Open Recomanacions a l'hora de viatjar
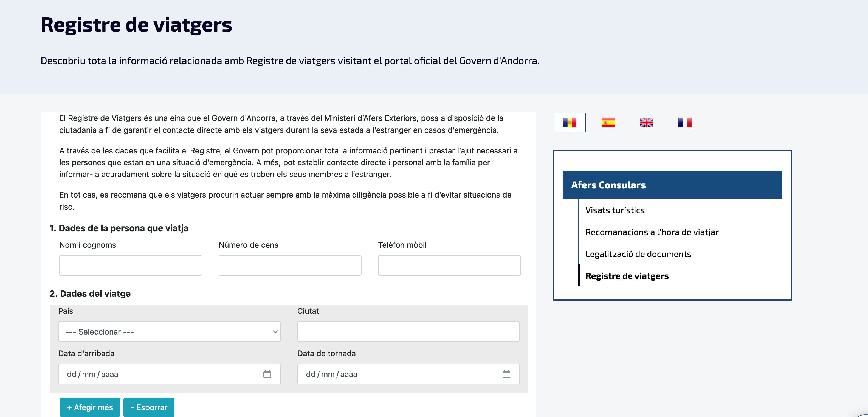 pyautogui.click(x=652, y=232)
